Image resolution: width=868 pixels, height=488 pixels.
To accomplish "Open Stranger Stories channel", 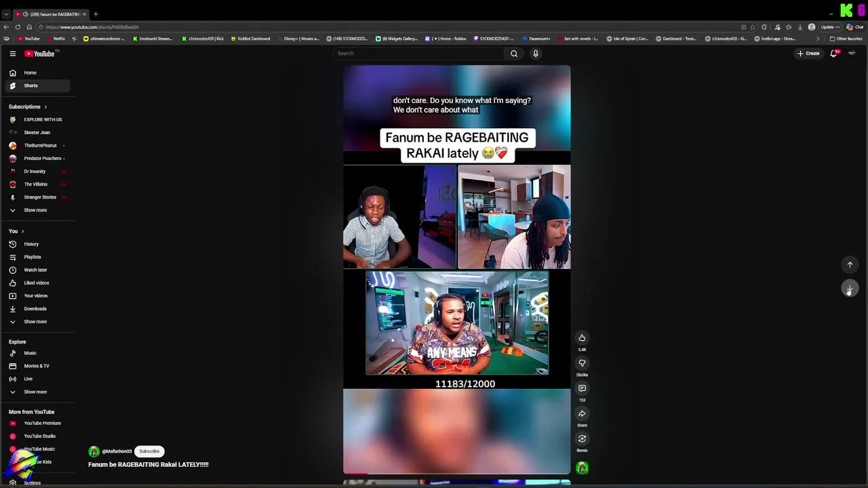I will click(x=40, y=197).
